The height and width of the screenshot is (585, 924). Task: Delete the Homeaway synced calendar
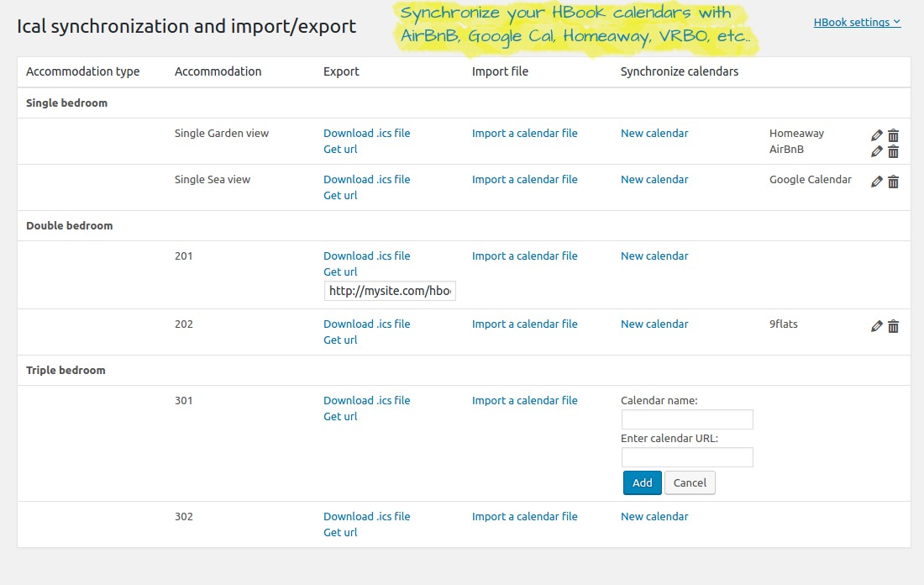point(894,135)
